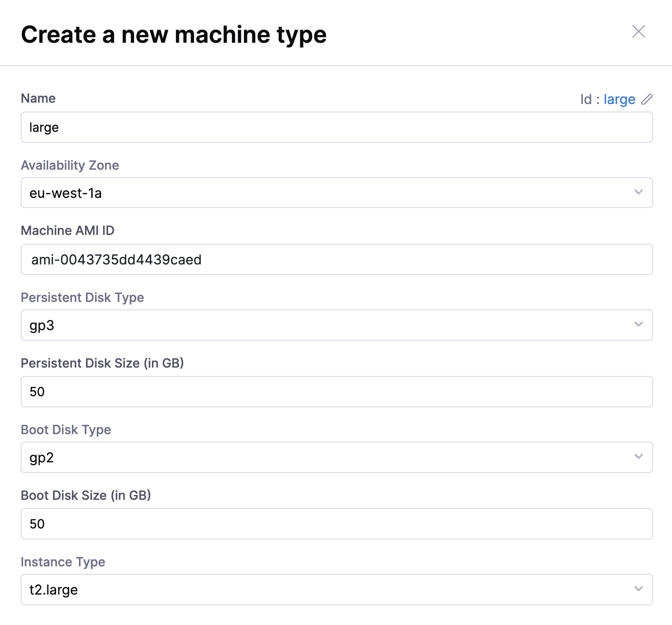Click into the Machine AMI ID field

tap(336, 260)
